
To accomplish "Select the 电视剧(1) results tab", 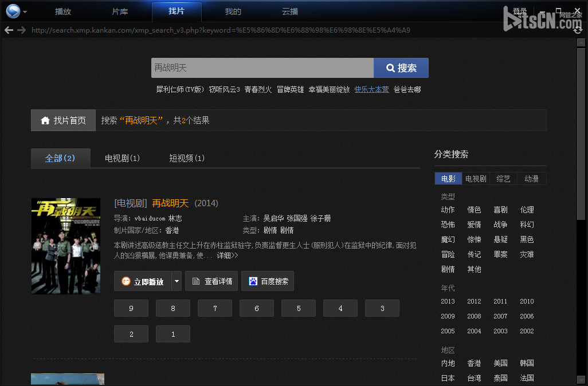I will (122, 158).
